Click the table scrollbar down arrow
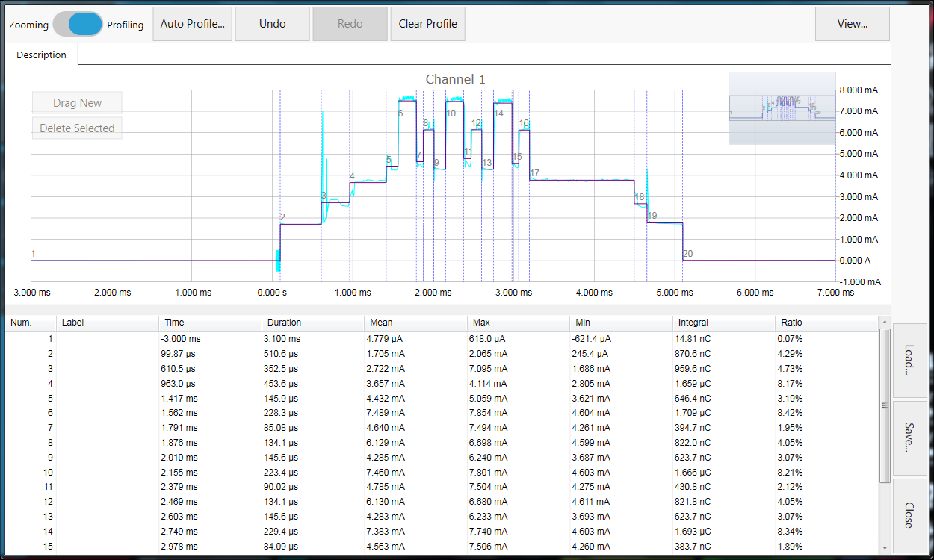 coord(885,547)
